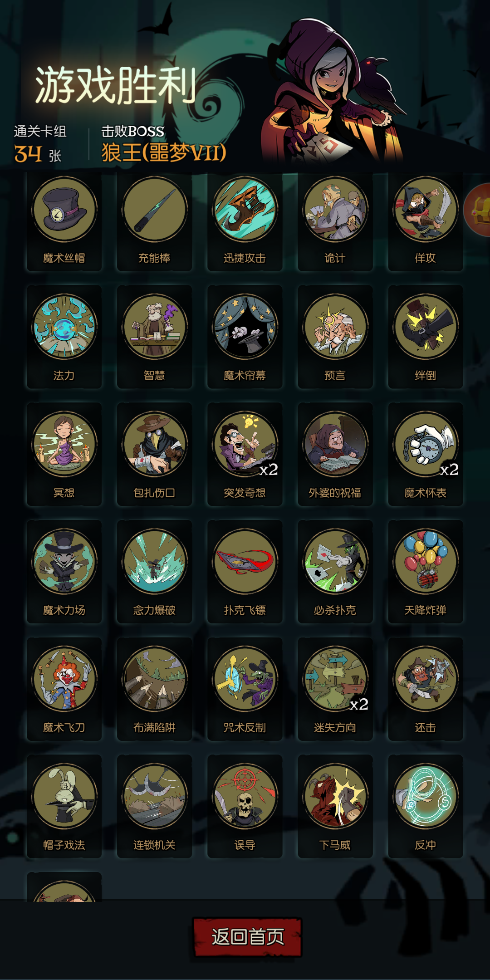Tap the 迷失方向 signpost card
This screenshot has height=980, width=490.
[x=335, y=689]
